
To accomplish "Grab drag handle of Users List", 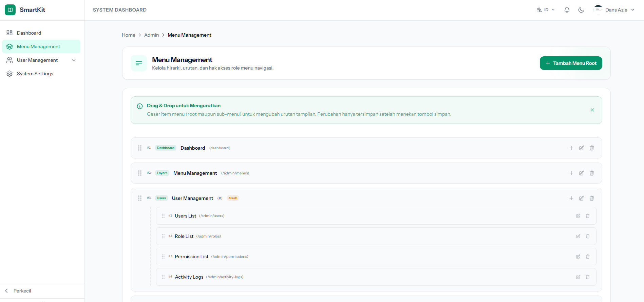I will [x=163, y=216].
